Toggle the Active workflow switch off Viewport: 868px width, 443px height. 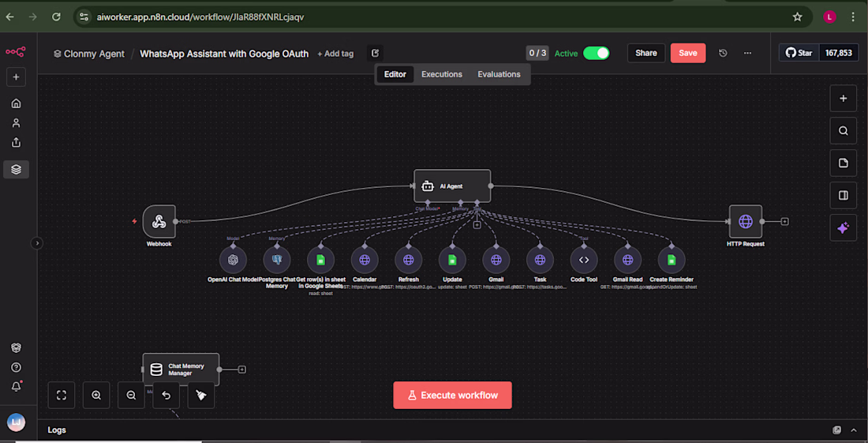597,53
